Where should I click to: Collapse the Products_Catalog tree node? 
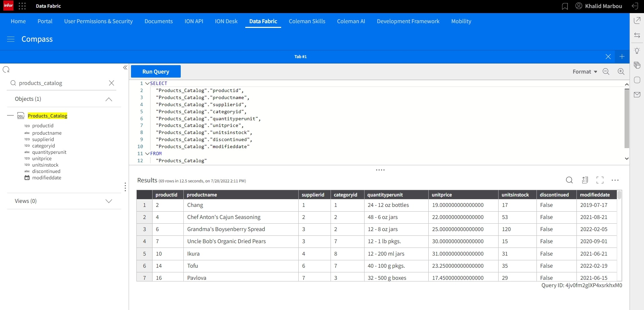pyautogui.click(x=10, y=116)
